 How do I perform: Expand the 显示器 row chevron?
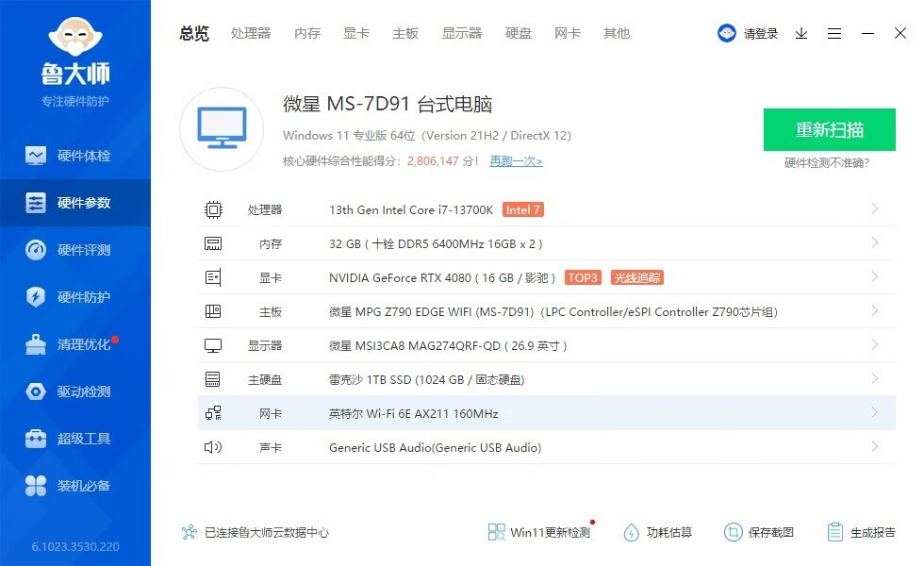(x=875, y=344)
